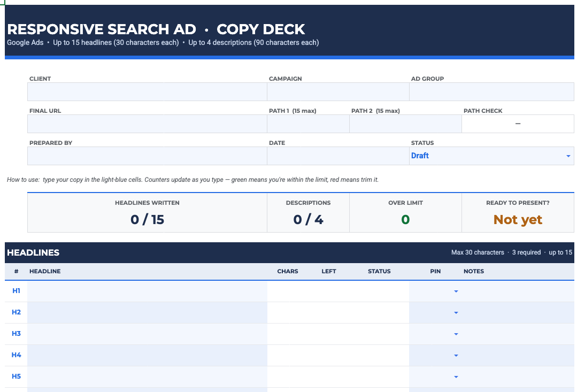The width and height of the screenshot is (577, 392).
Task: Select the H2 headline input cell
Action: (x=147, y=312)
